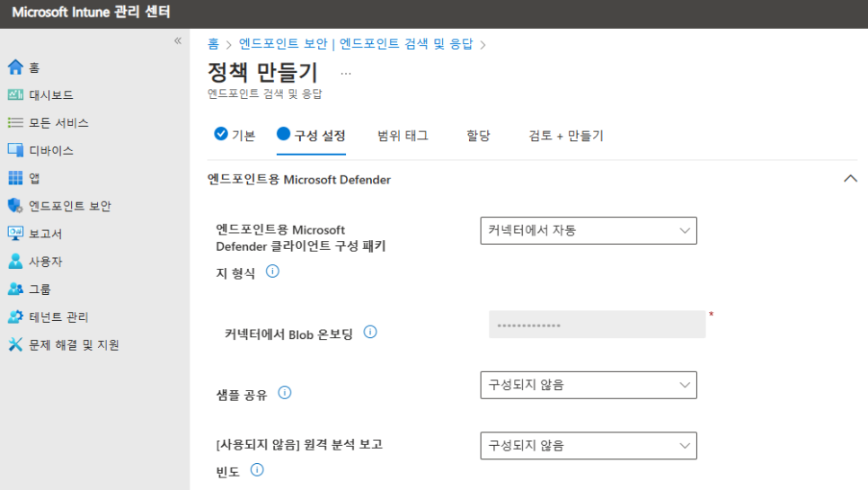Click the 그룹 groups icon

click(15, 289)
